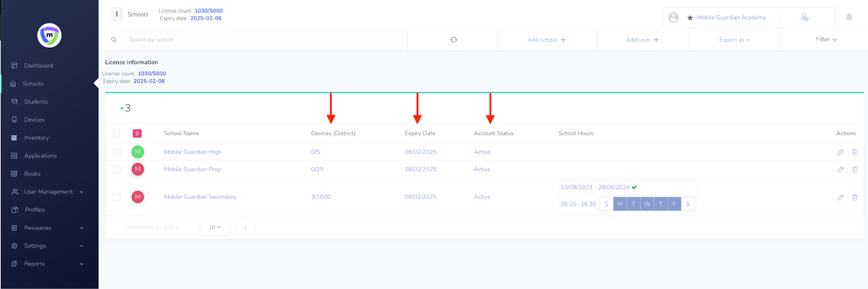Sort by the Devices (District) column header
Image resolution: width=868 pixels, height=289 pixels.
coord(333,133)
